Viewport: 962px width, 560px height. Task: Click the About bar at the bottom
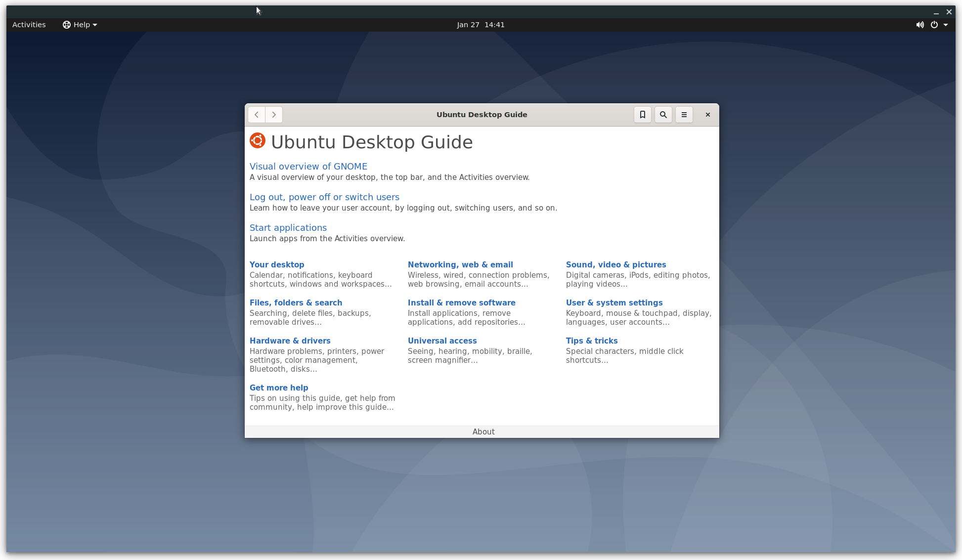coord(483,431)
